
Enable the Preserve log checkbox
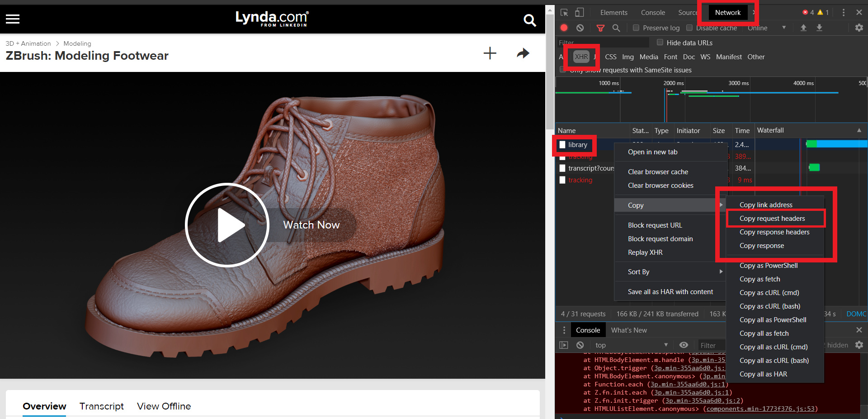tap(636, 28)
